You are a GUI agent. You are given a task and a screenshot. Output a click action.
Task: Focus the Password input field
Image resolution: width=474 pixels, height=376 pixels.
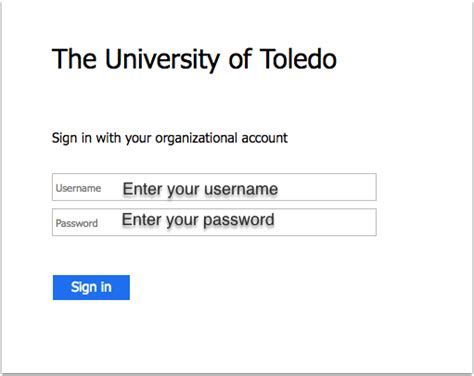(x=214, y=222)
